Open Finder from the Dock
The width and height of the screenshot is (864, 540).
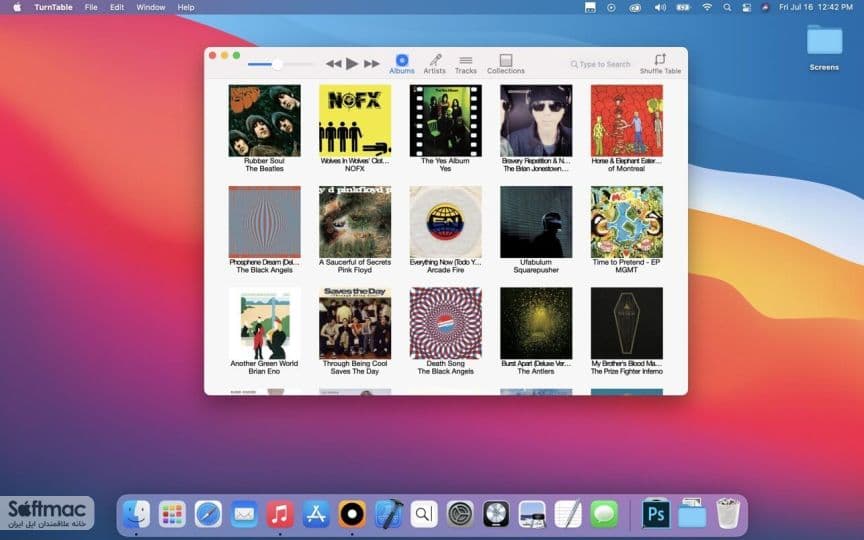136,514
